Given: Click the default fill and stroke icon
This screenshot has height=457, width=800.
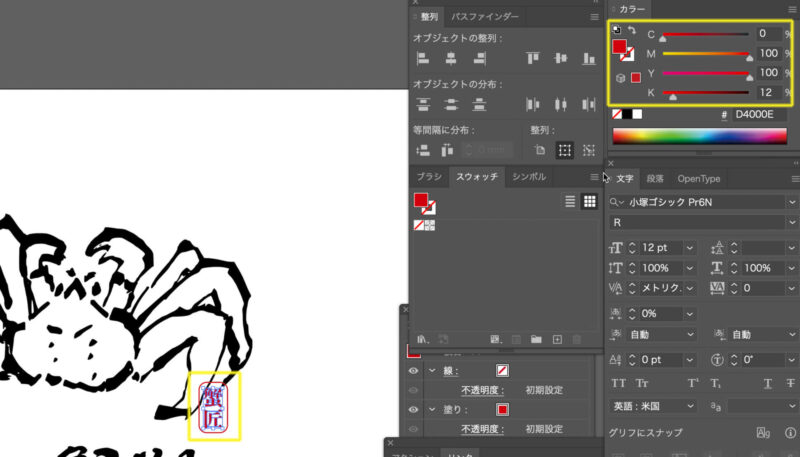Looking at the screenshot, I should 616,30.
